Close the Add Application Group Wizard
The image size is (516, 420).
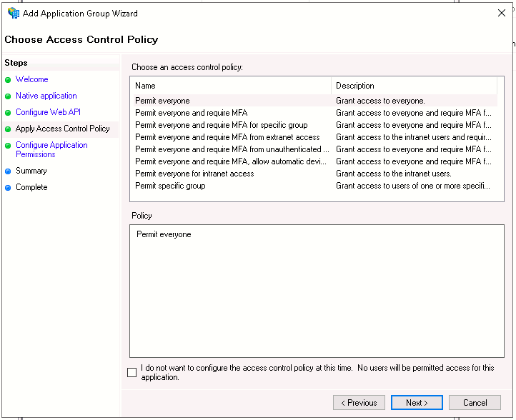pos(501,13)
